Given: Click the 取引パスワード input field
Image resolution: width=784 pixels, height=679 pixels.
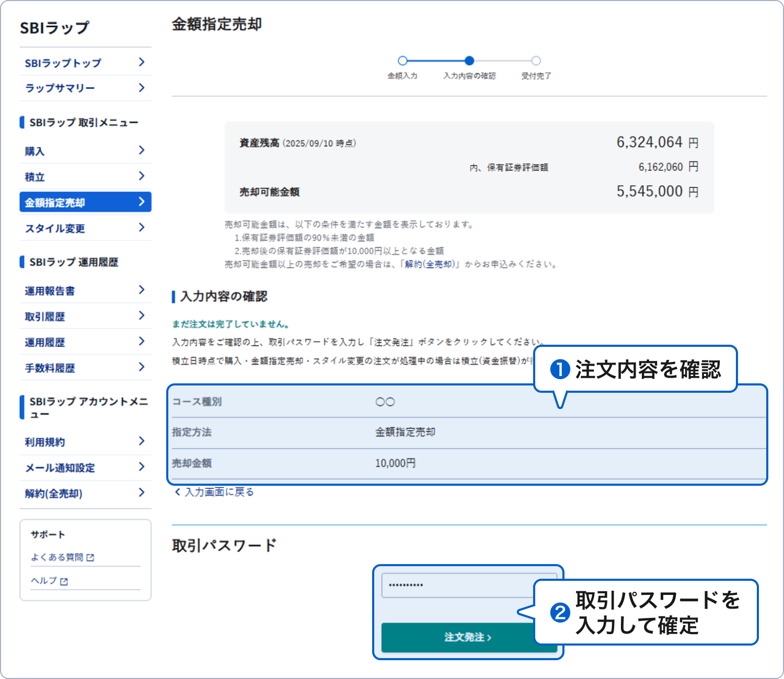Looking at the screenshot, I should coord(457,585).
